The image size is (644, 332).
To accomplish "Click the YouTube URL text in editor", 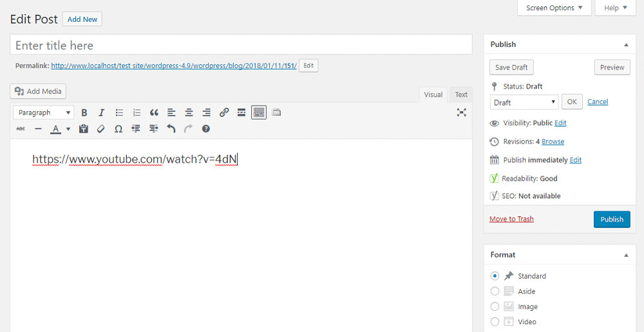I will [135, 159].
